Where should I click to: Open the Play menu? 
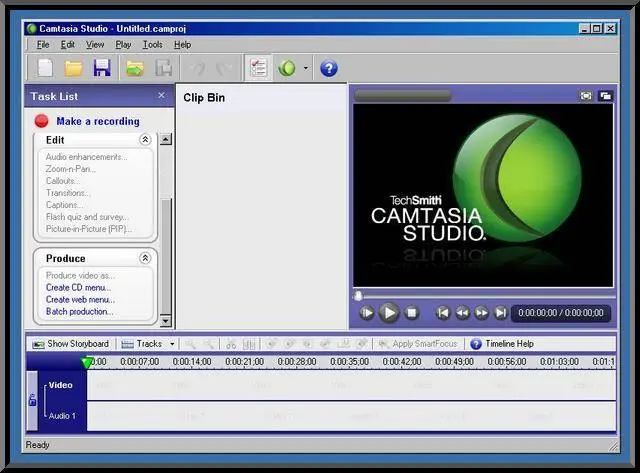(123, 44)
